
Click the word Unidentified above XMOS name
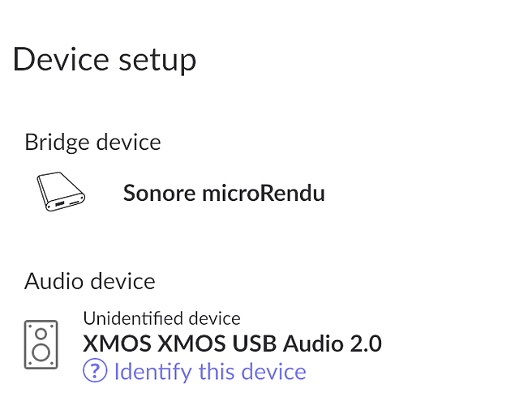(133, 318)
